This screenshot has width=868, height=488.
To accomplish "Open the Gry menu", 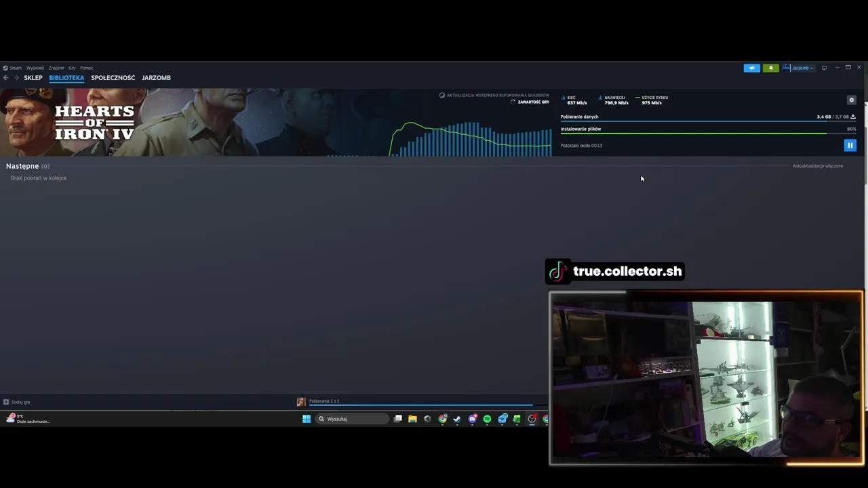I will 72,68.
